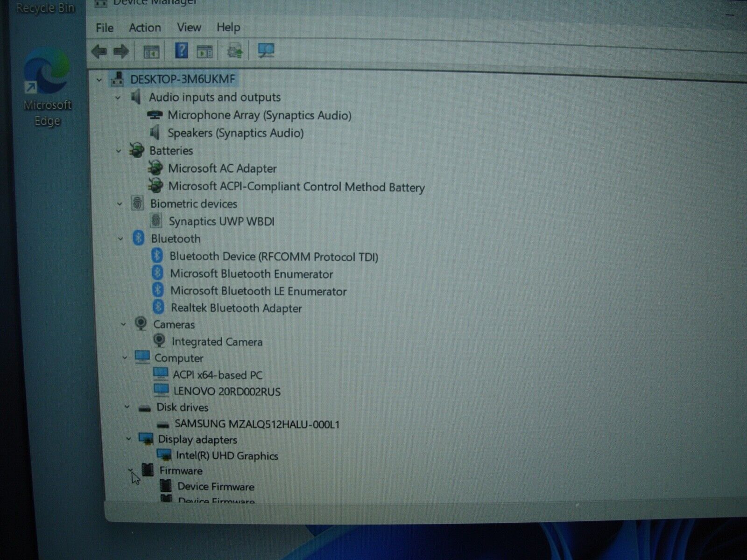Click the blue Help question mark icon
Screen dimensions: 747x560
(181, 50)
